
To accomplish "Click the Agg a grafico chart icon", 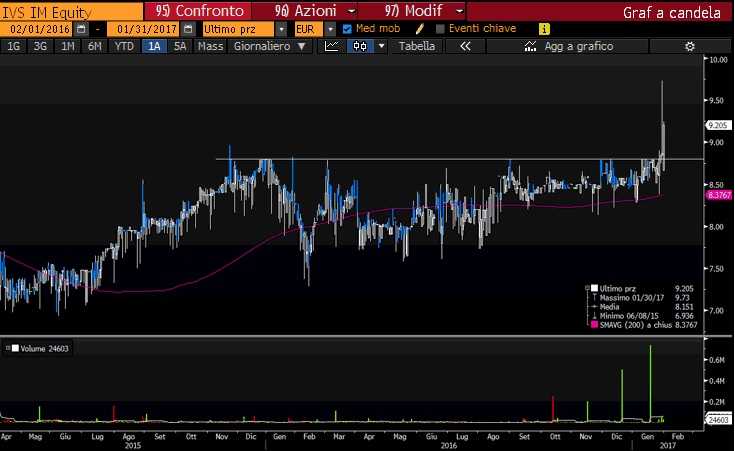I will click(530, 46).
